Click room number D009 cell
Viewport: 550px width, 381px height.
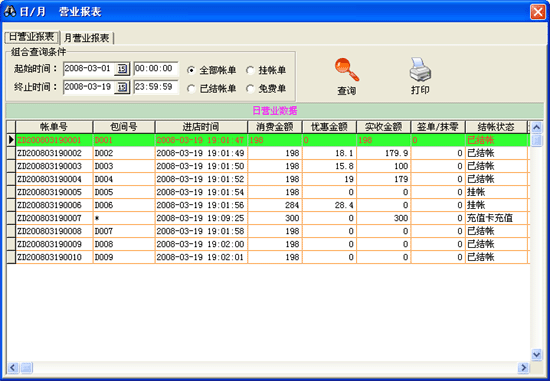click(x=124, y=257)
